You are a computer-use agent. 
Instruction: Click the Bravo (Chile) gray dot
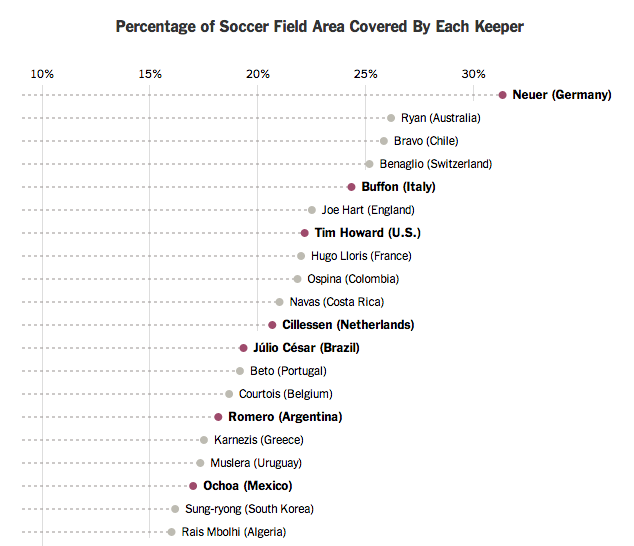click(x=384, y=141)
